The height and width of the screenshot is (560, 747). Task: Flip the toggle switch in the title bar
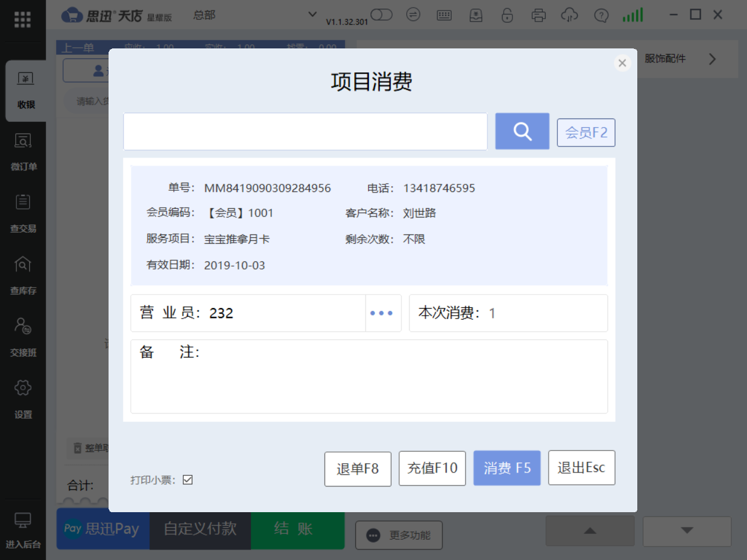[381, 14]
